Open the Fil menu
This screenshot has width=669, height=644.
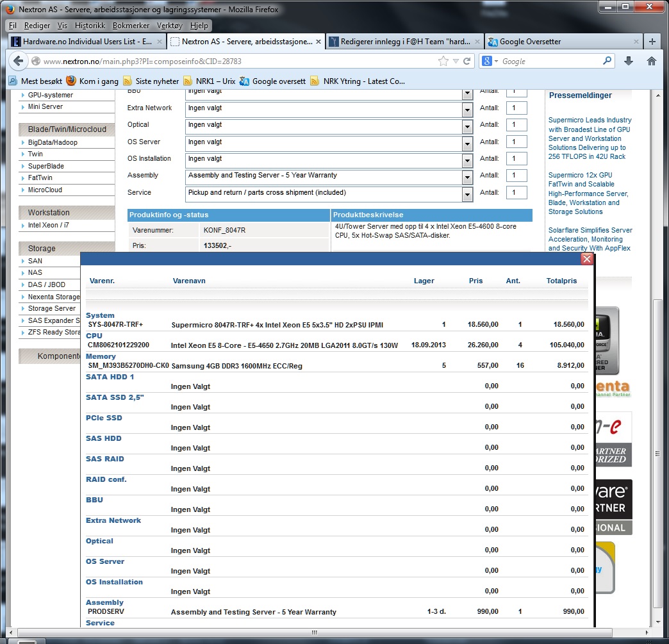pyautogui.click(x=13, y=26)
